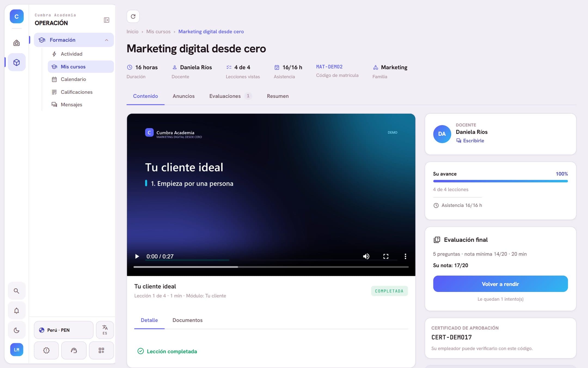Image resolution: width=588 pixels, height=368 pixels.
Task: Select the cube module icon in rail
Action: (x=17, y=62)
